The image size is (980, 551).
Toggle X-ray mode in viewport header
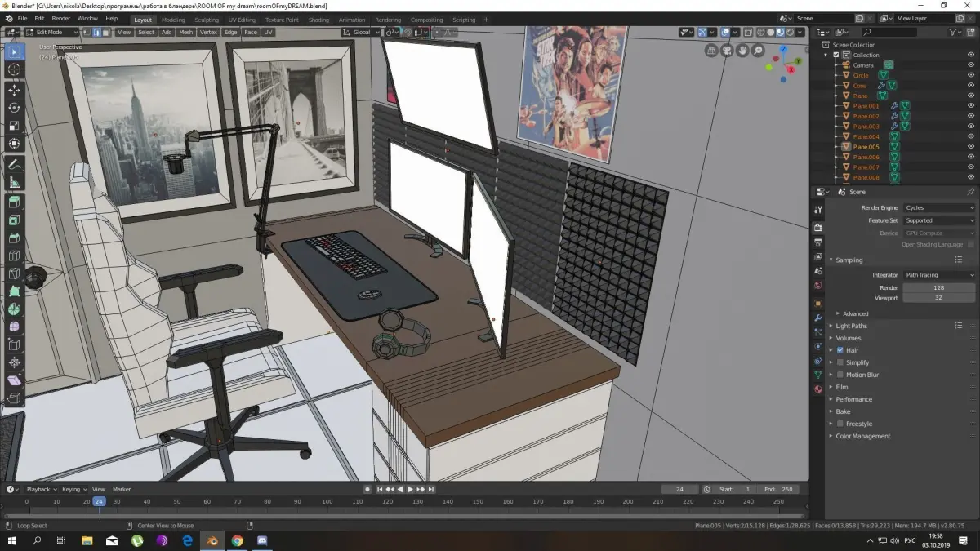(x=748, y=32)
